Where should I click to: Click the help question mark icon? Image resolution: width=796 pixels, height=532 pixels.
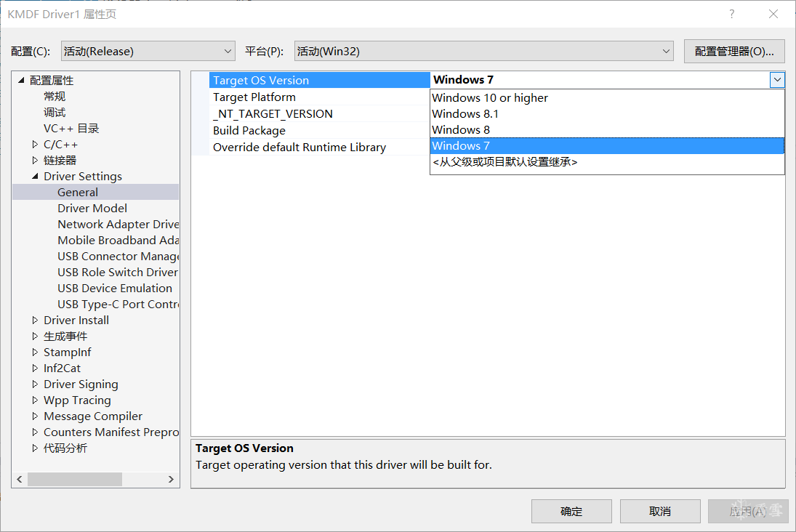731,15
